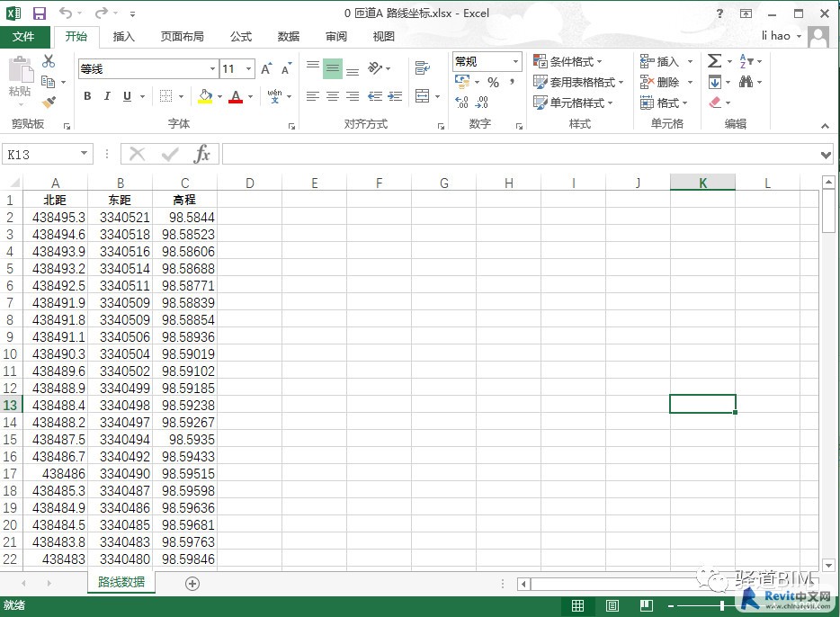Open the Name Box dropdown arrow
This screenshot has height=617, width=840.
point(85,154)
